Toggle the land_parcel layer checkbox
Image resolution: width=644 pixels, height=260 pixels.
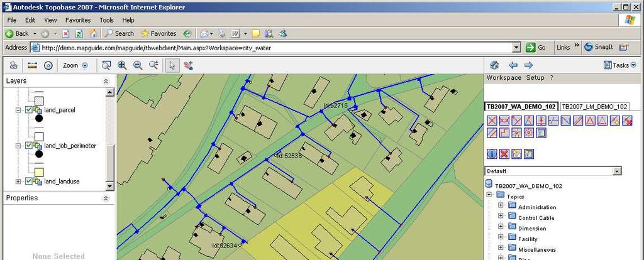[28, 110]
